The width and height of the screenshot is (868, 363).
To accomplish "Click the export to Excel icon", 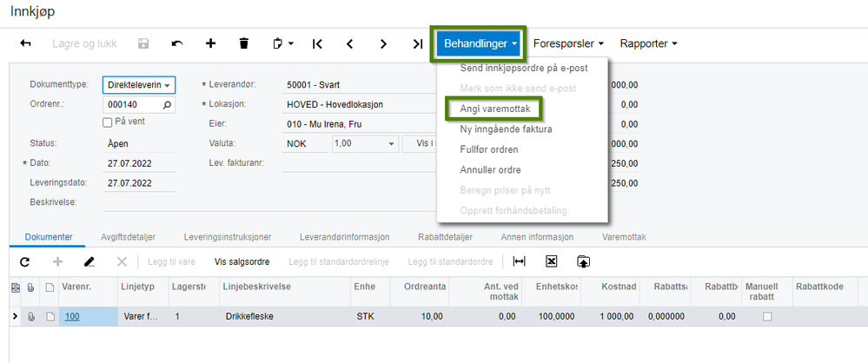I will [552, 261].
